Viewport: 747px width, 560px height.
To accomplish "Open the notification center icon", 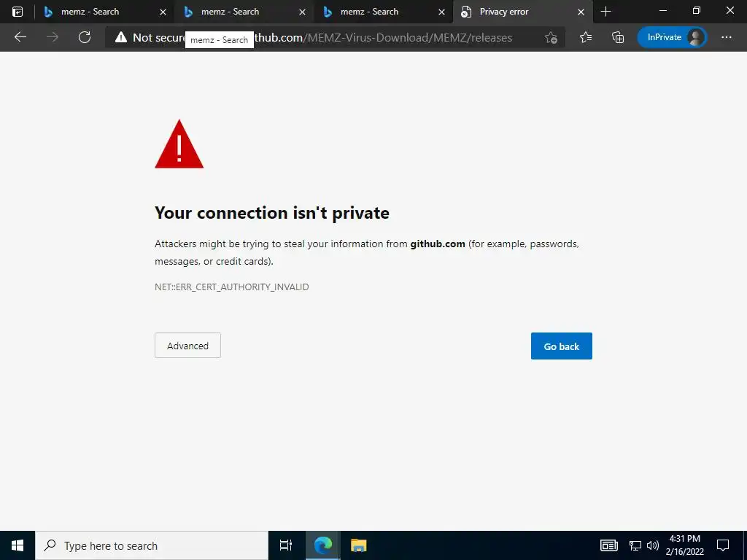I will pyautogui.click(x=723, y=545).
